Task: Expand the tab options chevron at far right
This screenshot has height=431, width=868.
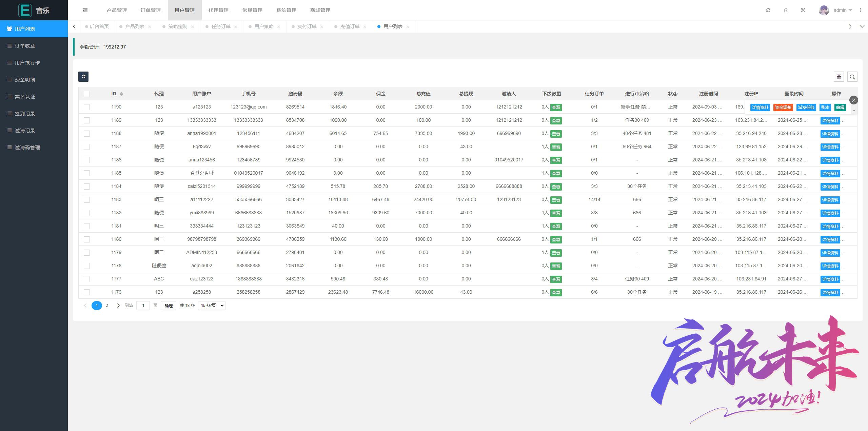Action: pyautogui.click(x=862, y=26)
